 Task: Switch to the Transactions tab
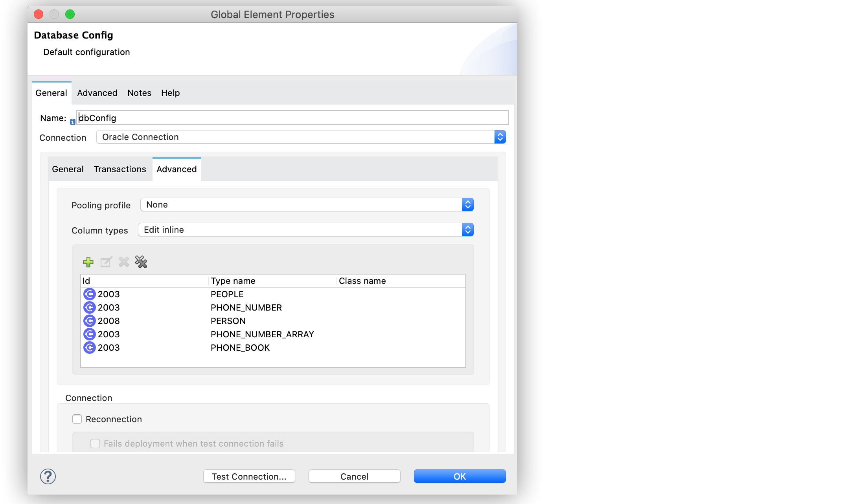coord(119,169)
